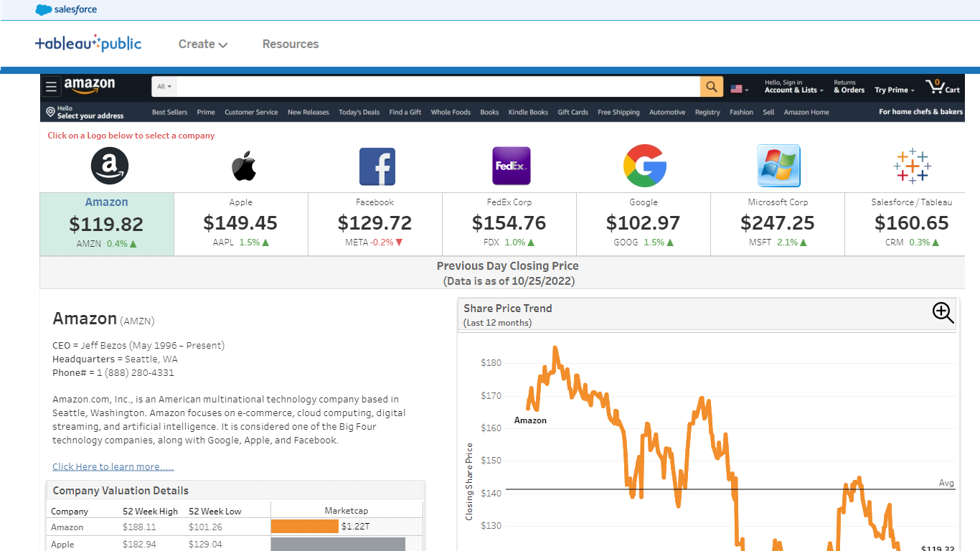Select the Salesforce / Tableau $160.65 card

point(905,224)
